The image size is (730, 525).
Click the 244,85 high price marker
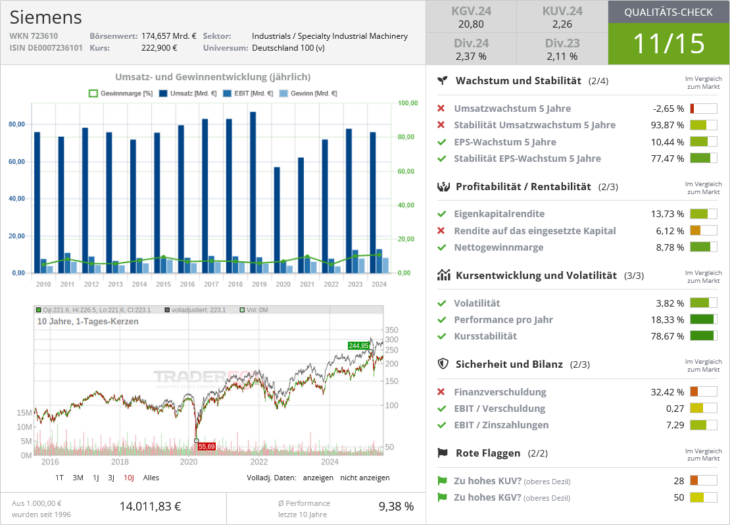[x=358, y=346]
